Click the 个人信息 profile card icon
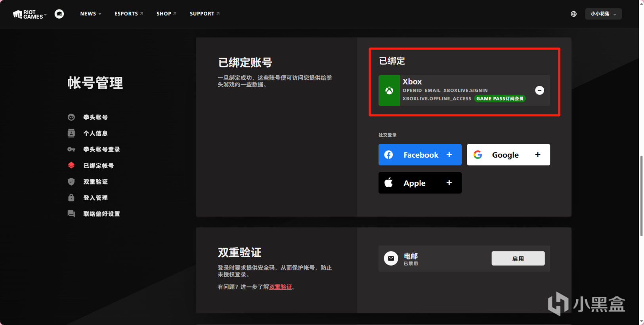 (x=71, y=133)
